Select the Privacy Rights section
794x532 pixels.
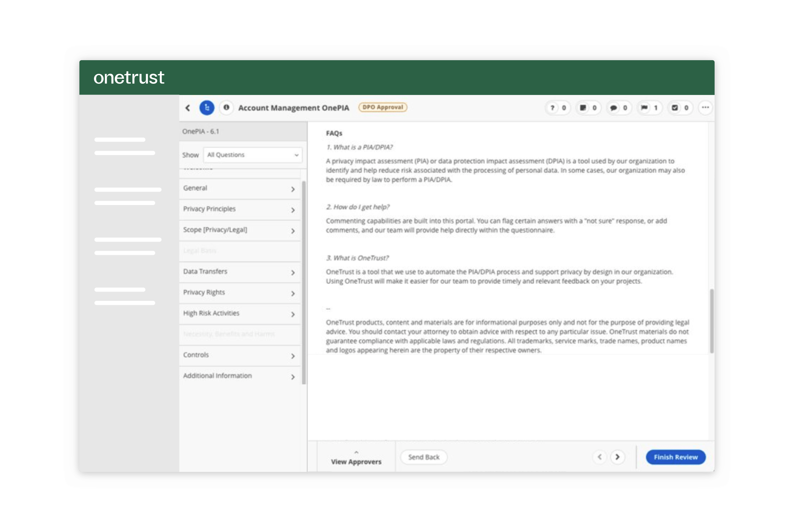pyautogui.click(x=240, y=293)
